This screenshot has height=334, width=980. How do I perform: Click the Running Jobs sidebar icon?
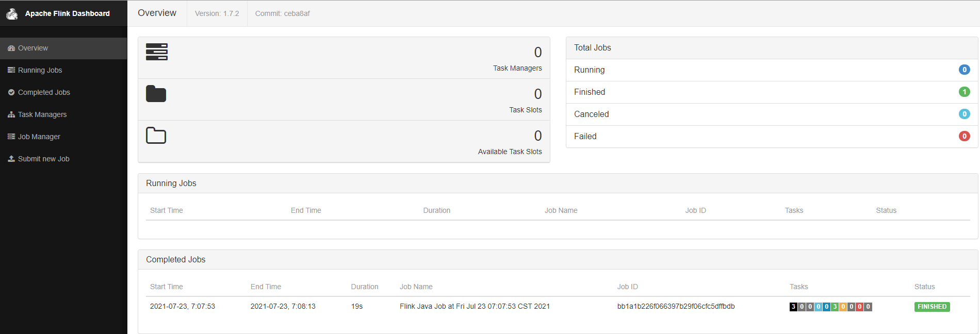click(x=11, y=70)
